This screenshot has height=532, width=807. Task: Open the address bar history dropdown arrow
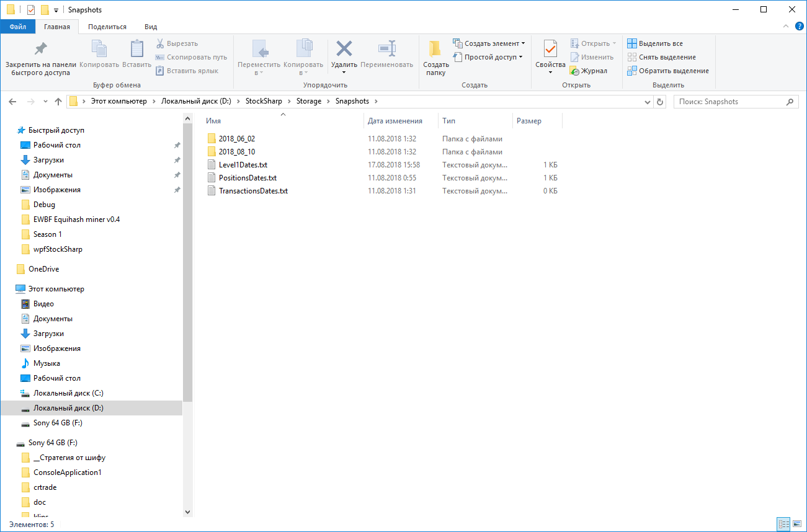point(648,102)
